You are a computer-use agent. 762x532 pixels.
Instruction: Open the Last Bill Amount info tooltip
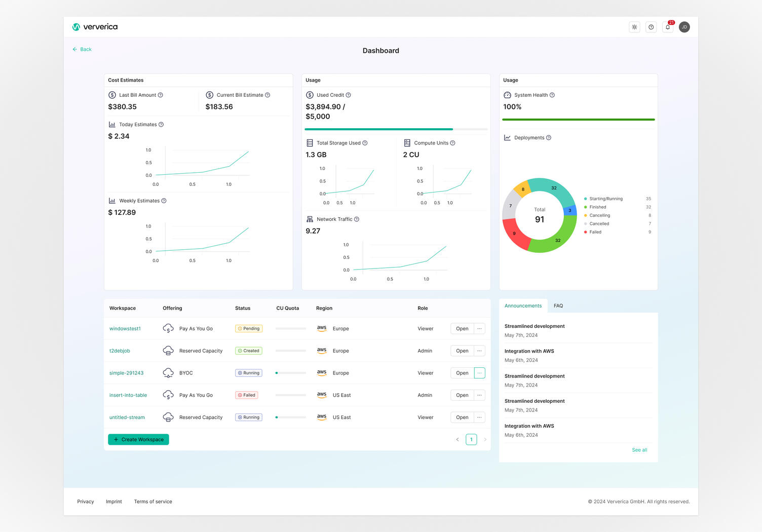161,95
